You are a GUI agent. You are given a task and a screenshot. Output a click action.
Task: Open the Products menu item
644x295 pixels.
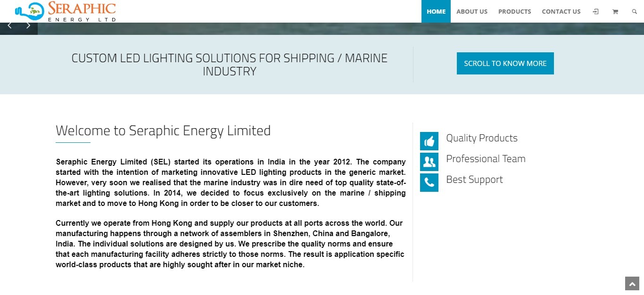point(515,11)
